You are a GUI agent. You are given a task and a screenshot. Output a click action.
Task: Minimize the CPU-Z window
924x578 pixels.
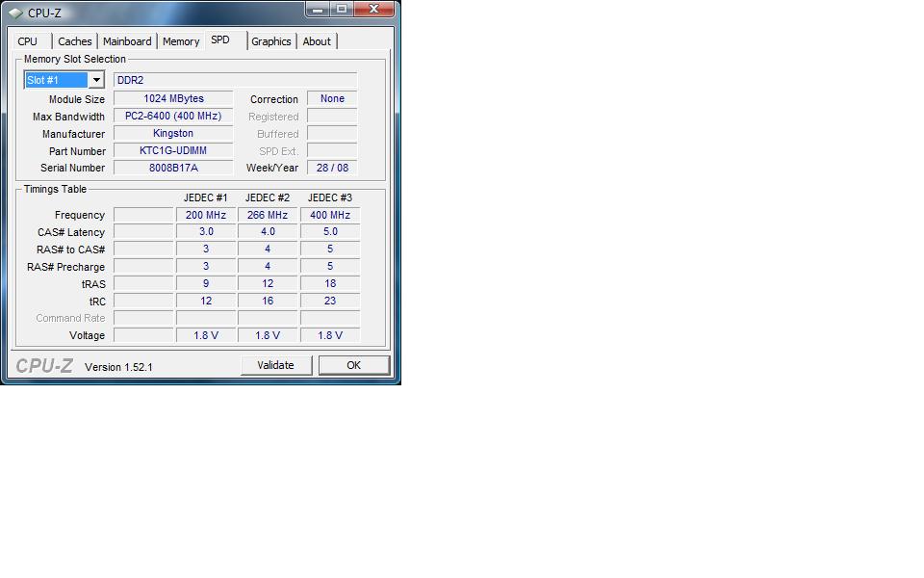[319, 9]
